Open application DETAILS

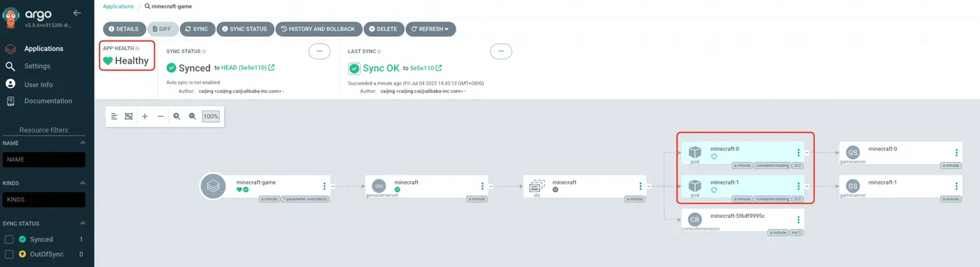(x=124, y=29)
